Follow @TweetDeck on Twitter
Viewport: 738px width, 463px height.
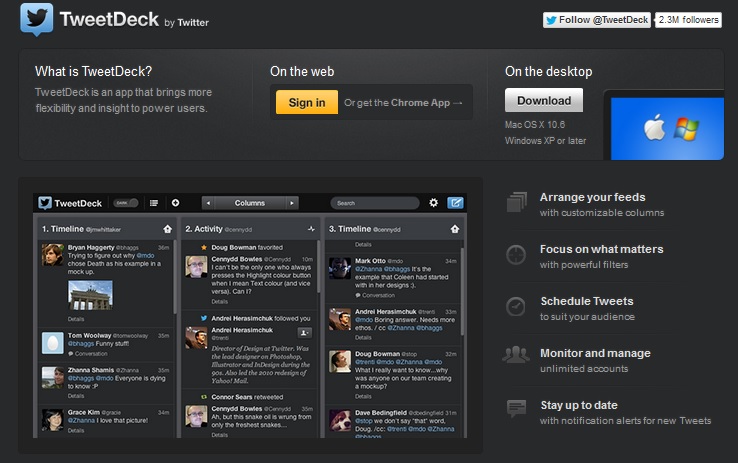(x=596, y=20)
